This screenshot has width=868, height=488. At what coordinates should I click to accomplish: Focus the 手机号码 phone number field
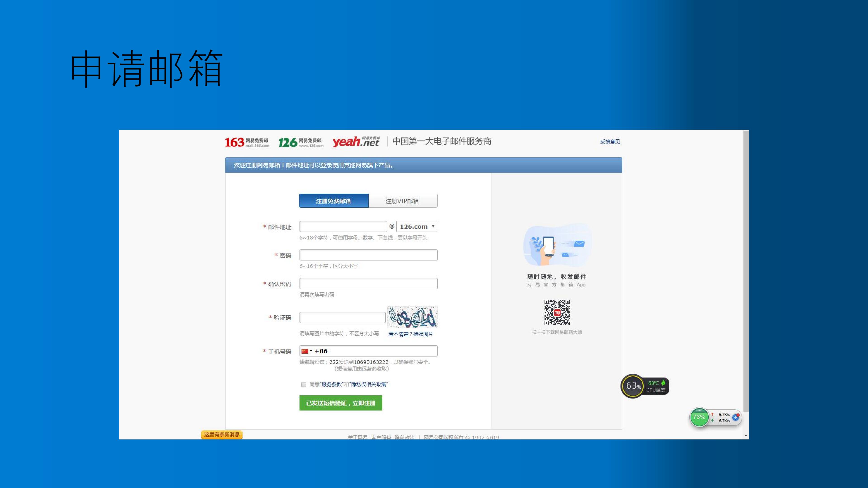(x=368, y=351)
